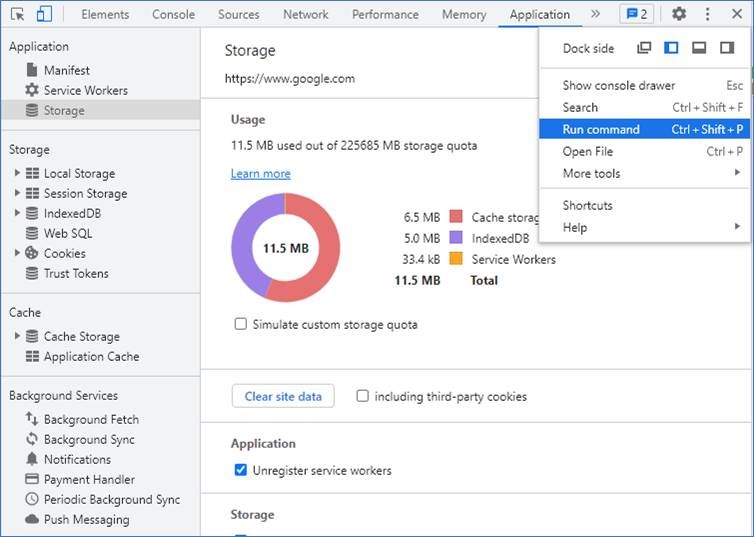Viewport: 754px width, 537px height.
Task: Select undock into separate window icon
Action: click(644, 48)
